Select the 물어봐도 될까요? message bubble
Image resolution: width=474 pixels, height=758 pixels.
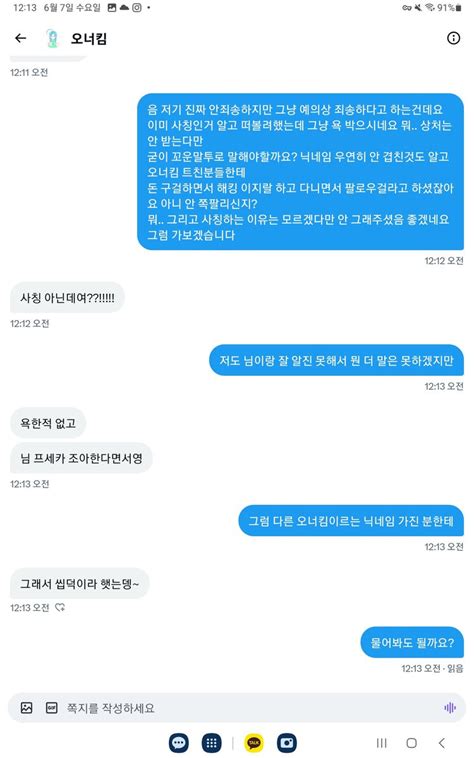[412, 642]
